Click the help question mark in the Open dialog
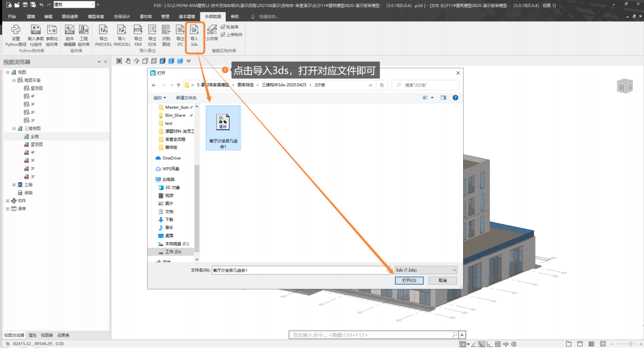 point(455,97)
